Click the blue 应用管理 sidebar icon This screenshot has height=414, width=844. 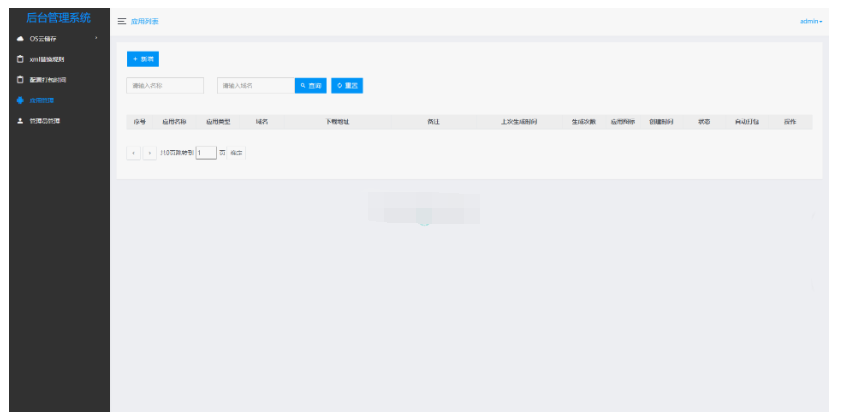pyautogui.click(x=20, y=100)
